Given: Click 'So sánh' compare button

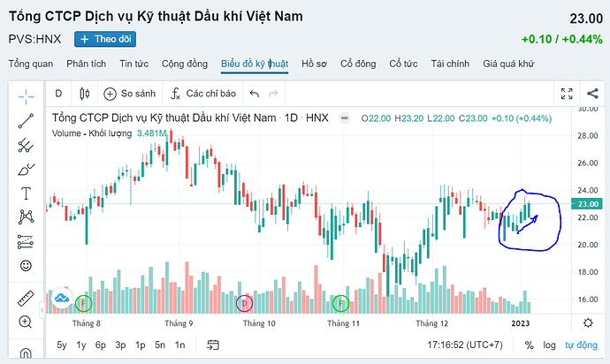Looking at the screenshot, I should (x=131, y=93).
